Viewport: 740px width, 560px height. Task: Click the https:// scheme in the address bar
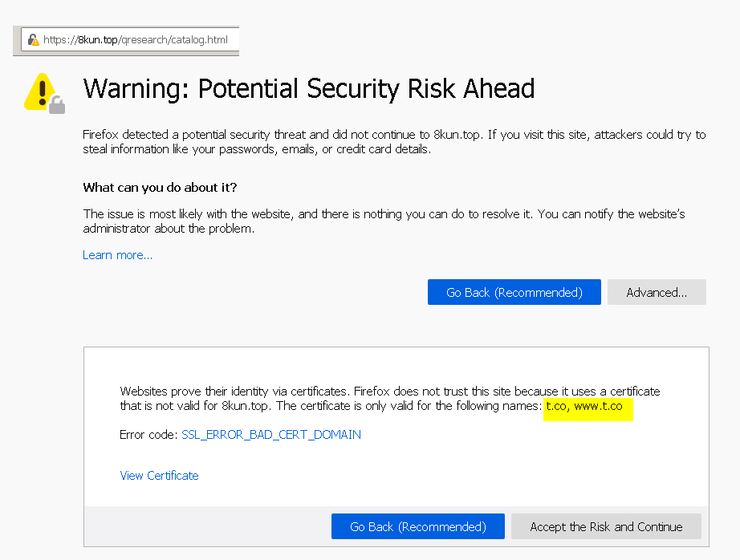coord(60,39)
